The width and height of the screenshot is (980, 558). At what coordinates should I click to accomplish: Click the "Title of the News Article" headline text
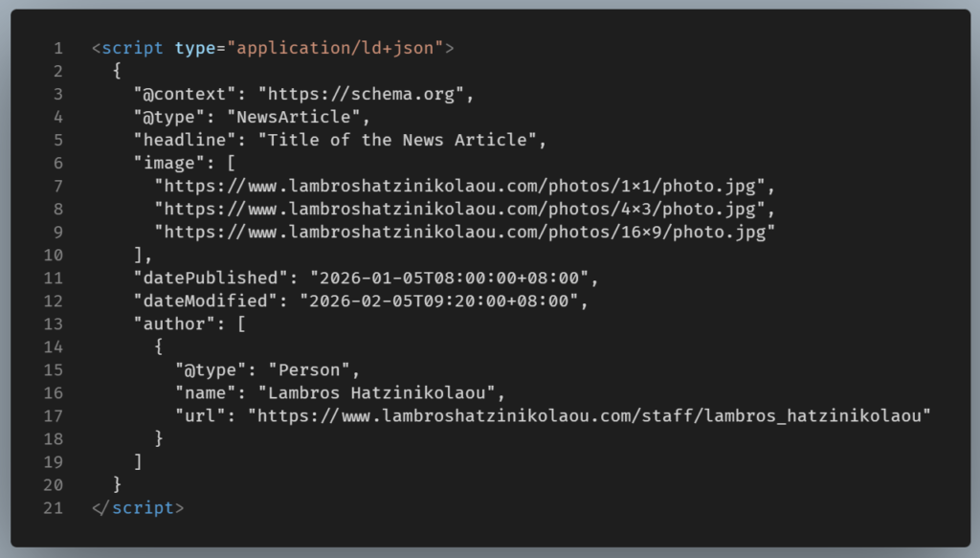(x=402, y=140)
